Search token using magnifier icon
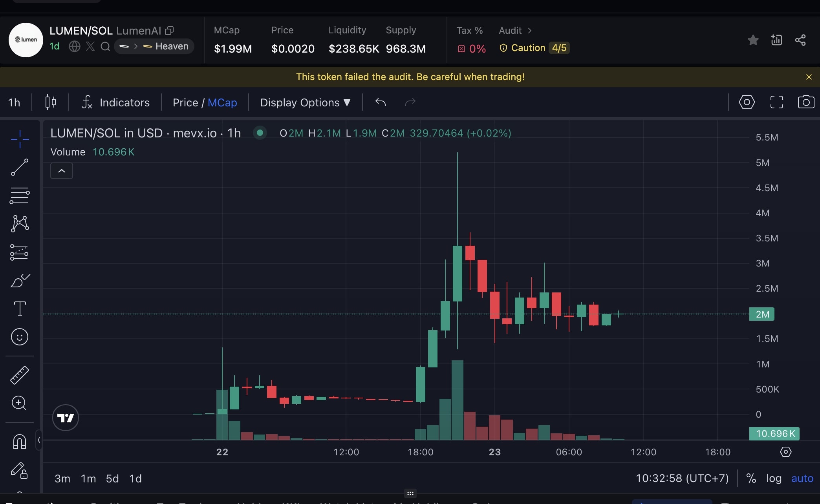The height and width of the screenshot is (504, 820). [x=105, y=46]
